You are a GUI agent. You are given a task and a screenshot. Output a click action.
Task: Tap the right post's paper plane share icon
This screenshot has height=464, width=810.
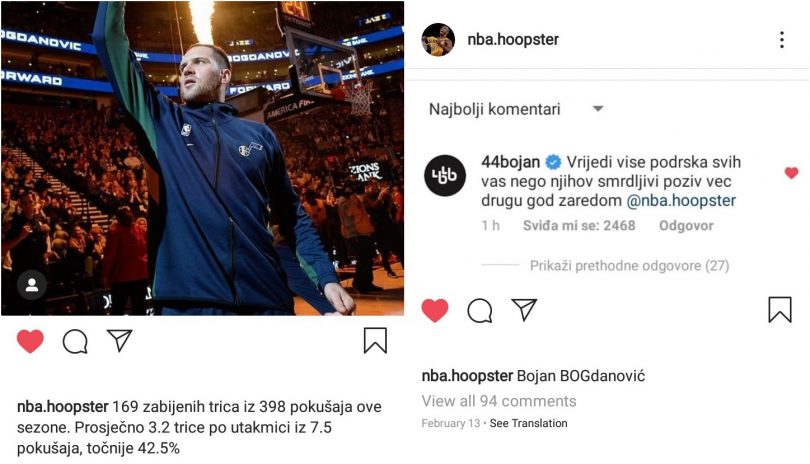point(524,310)
